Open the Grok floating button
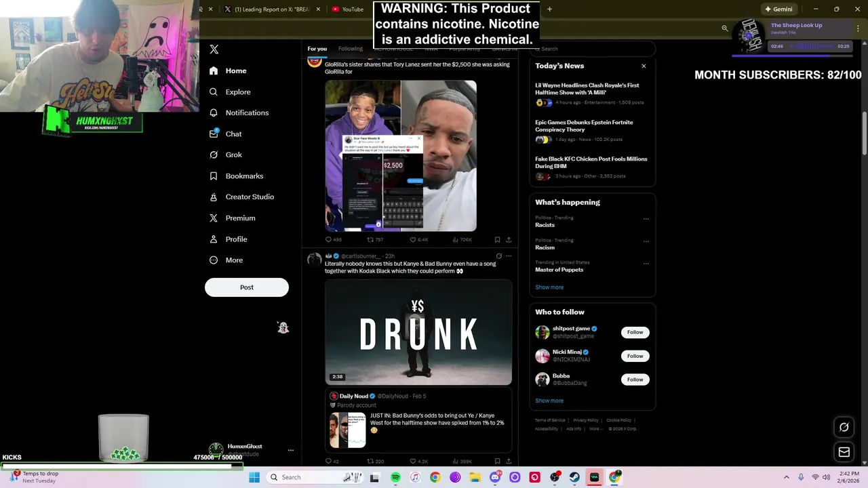The height and width of the screenshot is (488, 868). click(x=844, y=427)
